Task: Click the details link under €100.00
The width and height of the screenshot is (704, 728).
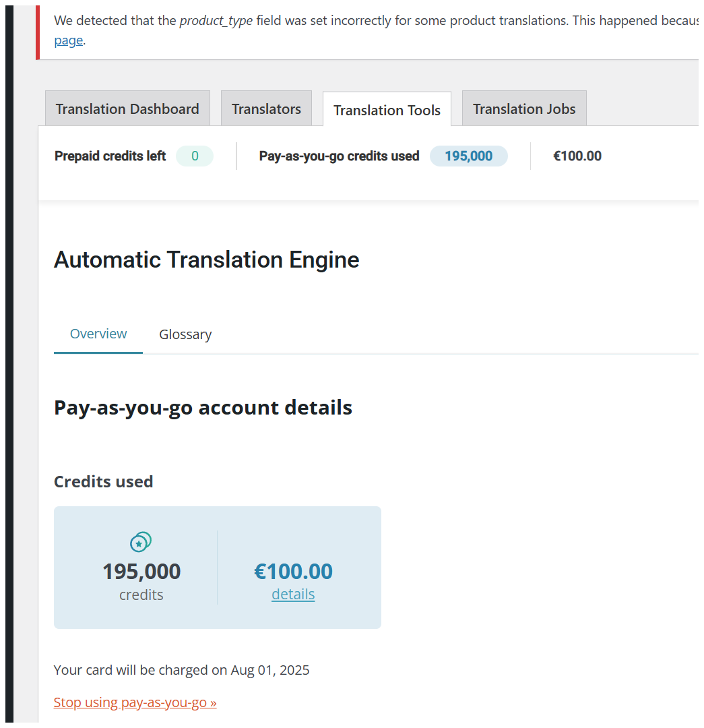Action: point(293,595)
